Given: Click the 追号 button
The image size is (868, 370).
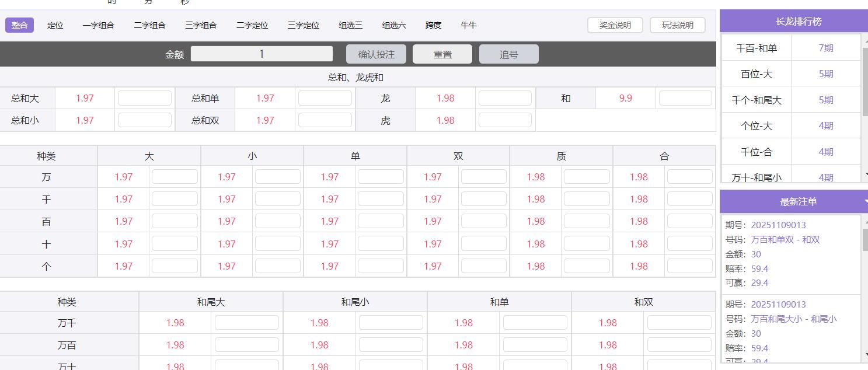Looking at the screenshot, I should pyautogui.click(x=508, y=54).
